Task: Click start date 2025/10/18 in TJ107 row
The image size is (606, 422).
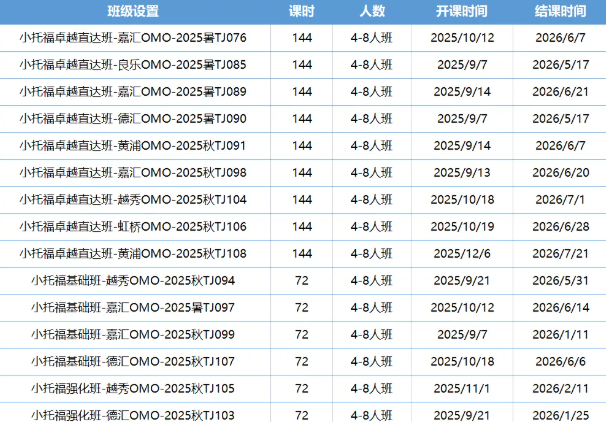Action: [462, 361]
